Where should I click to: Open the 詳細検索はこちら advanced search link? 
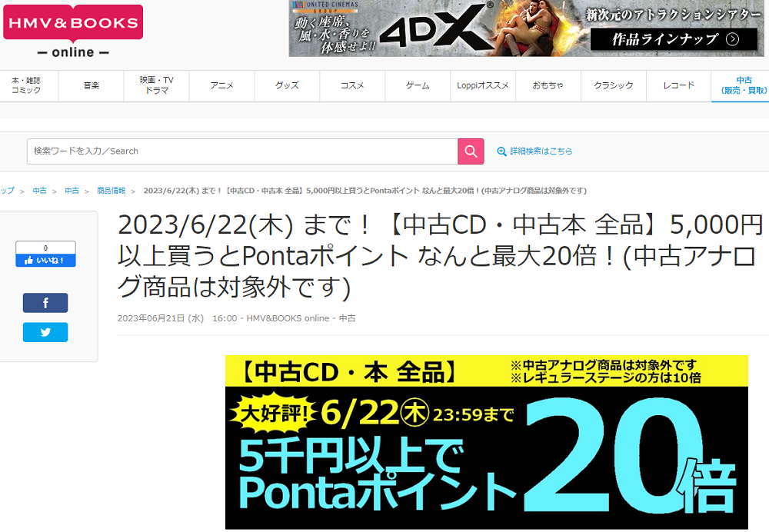click(535, 151)
